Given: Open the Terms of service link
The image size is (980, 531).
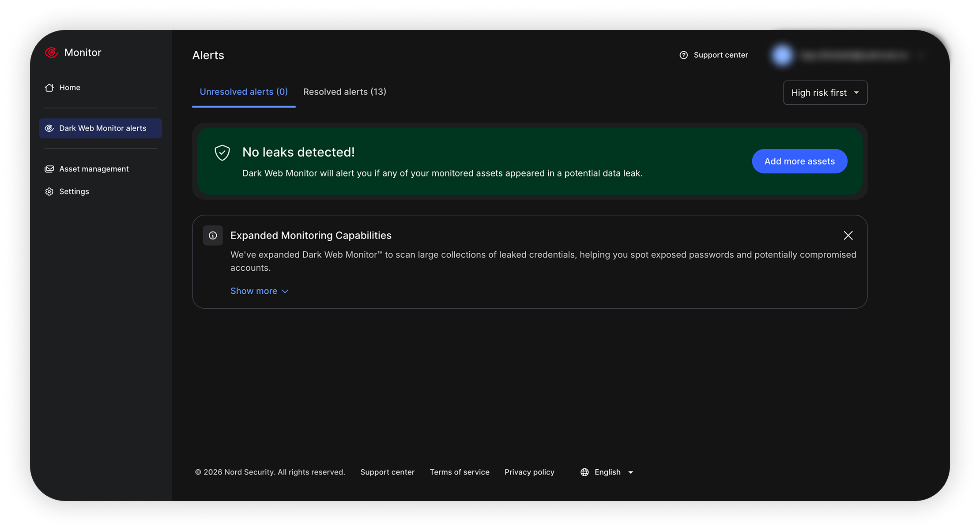Looking at the screenshot, I should 460,472.
